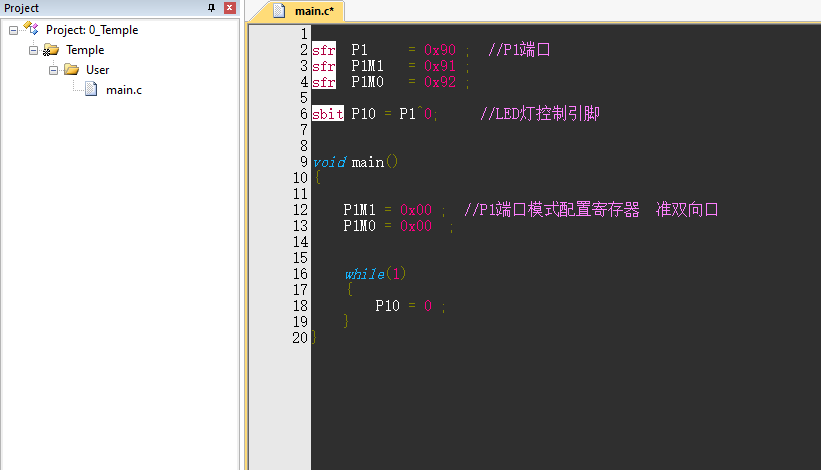Collapse the Temple target node
Image resolution: width=821 pixels, height=470 pixels.
(x=34, y=50)
